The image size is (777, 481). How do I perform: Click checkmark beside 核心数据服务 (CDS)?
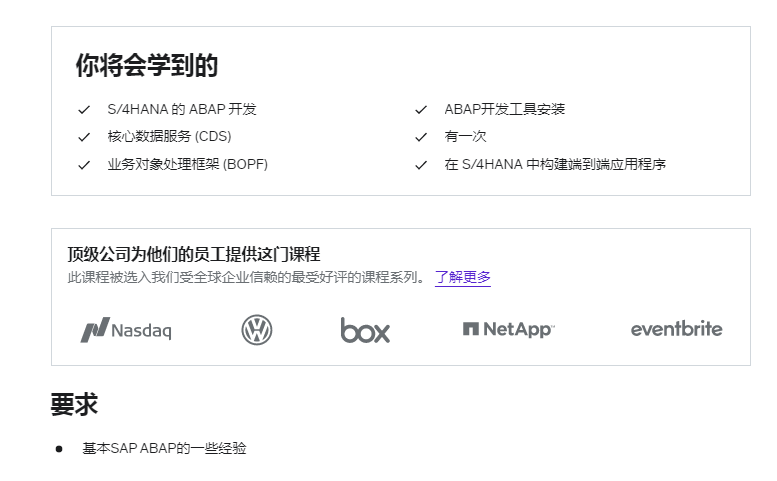[84, 137]
